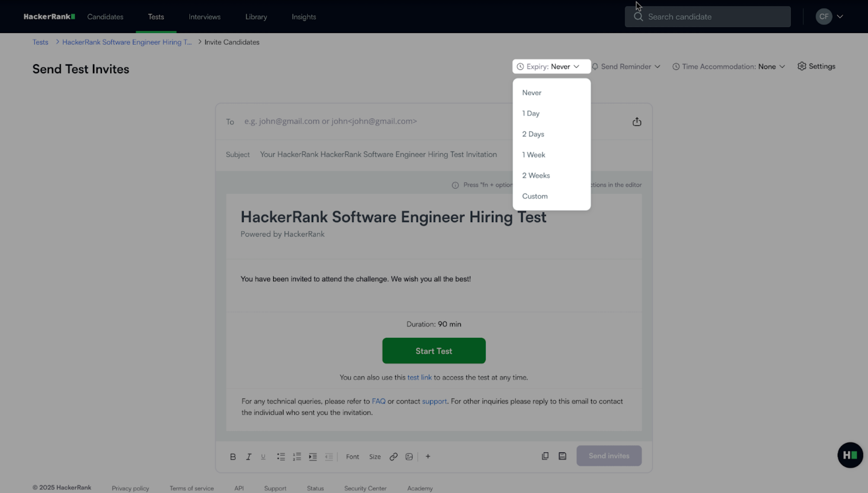The width and height of the screenshot is (868, 493).
Task: Open the test link hyperlink
Action: click(419, 377)
